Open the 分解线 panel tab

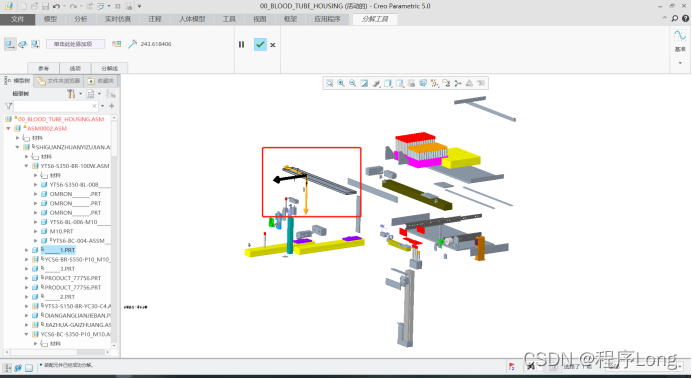(x=109, y=68)
